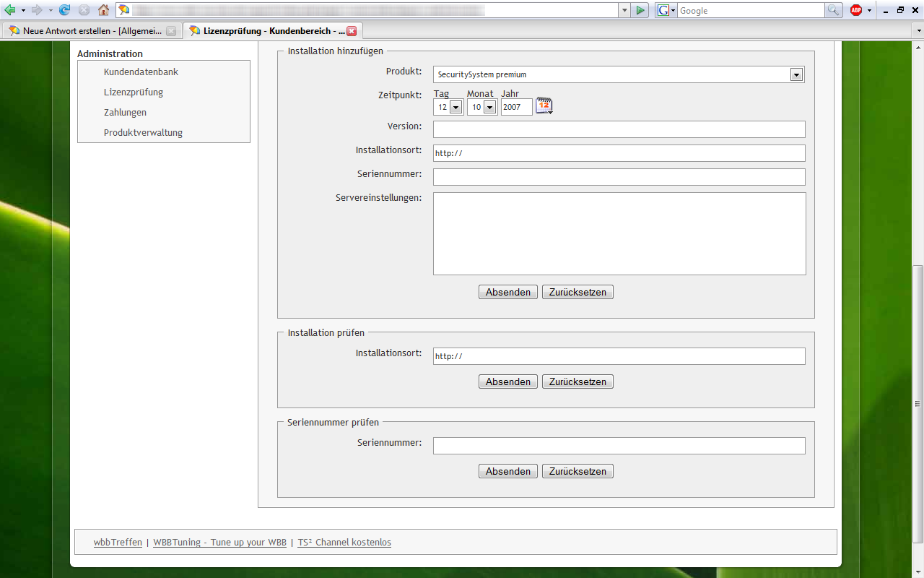Click Absenden under Installation hinzufügen
This screenshot has height=578, width=924.
click(x=507, y=293)
